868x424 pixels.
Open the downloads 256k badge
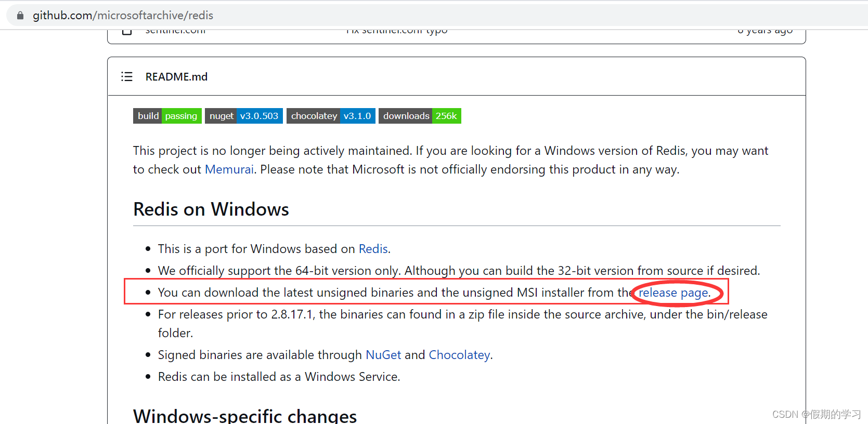(x=420, y=116)
